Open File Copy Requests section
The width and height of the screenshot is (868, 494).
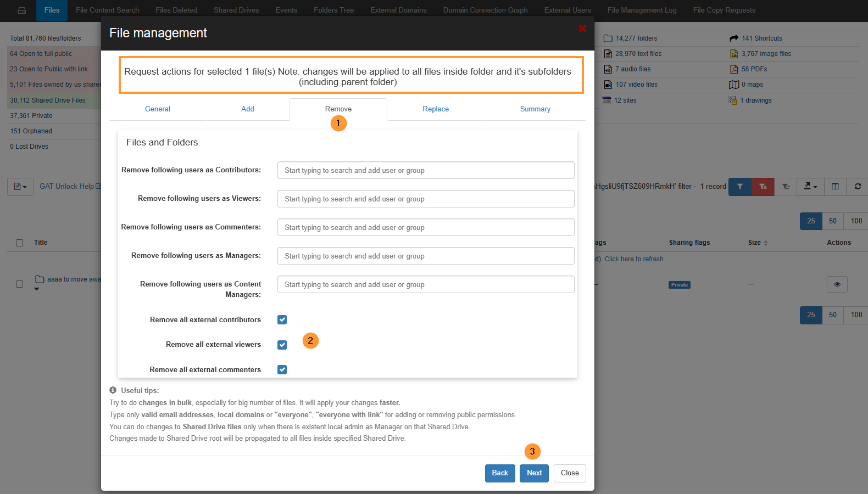click(x=724, y=10)
